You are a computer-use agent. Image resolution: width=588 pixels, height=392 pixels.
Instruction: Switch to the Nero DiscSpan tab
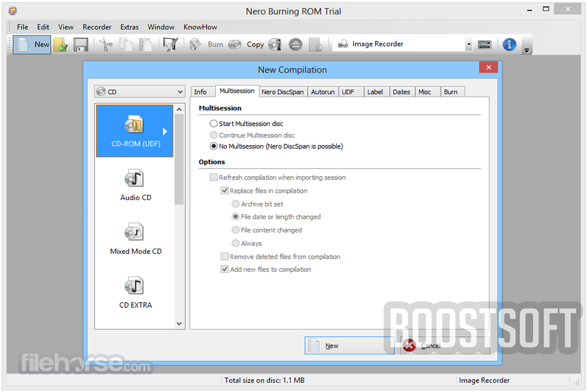tap(283, 92)
